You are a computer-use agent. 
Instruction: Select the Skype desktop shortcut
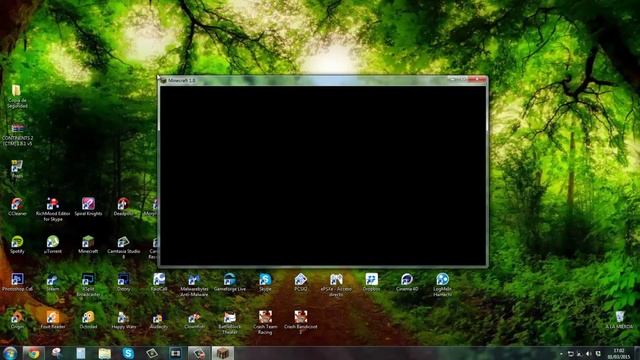pyautogui.click(x=265, y=282)
